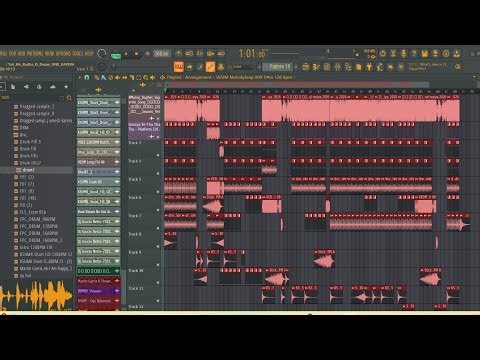The width and height of the screenshot is (480, 360).
Task: Click the browser search magnifier icon
Action: 69,98
